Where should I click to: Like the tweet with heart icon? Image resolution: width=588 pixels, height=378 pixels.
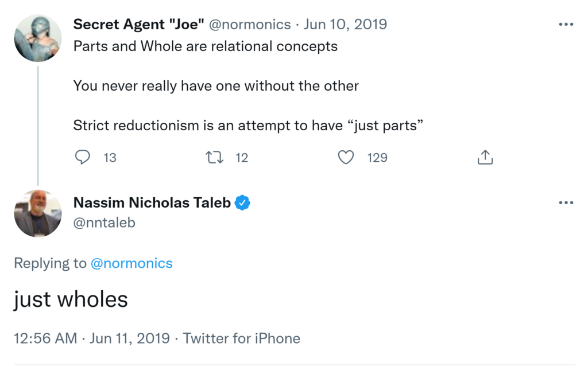346,157
